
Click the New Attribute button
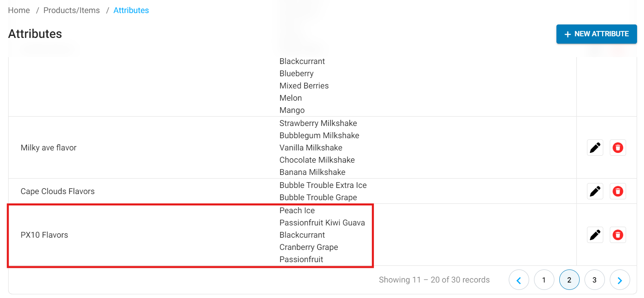[597, 34]
